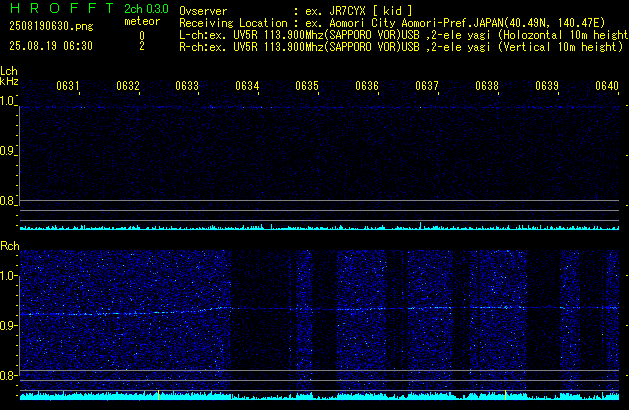This screenshot has width=629, height=410.
Task: Click the HROFFT title text
Action: point(62,8)
